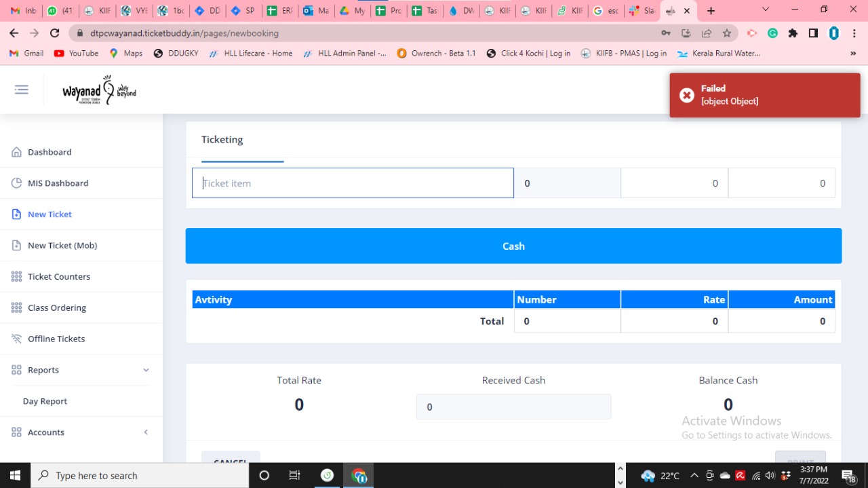Expand the Accounts menu chevron
Screen dimensions: 868x488
click(x=146, y=432)
